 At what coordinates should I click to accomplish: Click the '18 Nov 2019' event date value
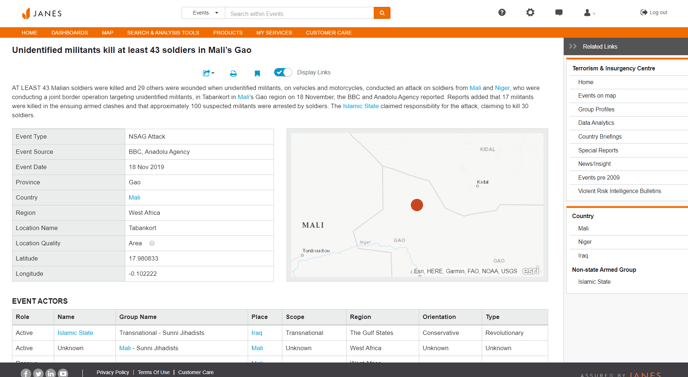[146, 167]
